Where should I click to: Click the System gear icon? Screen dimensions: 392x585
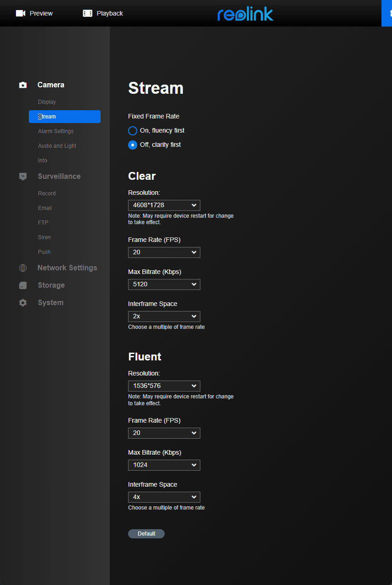click(x=23, y=303)
